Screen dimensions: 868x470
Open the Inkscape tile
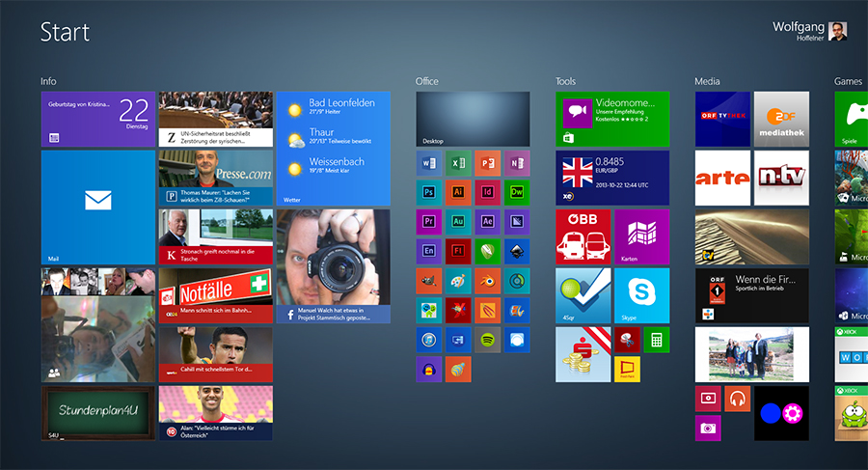click(x=517, y=251)
